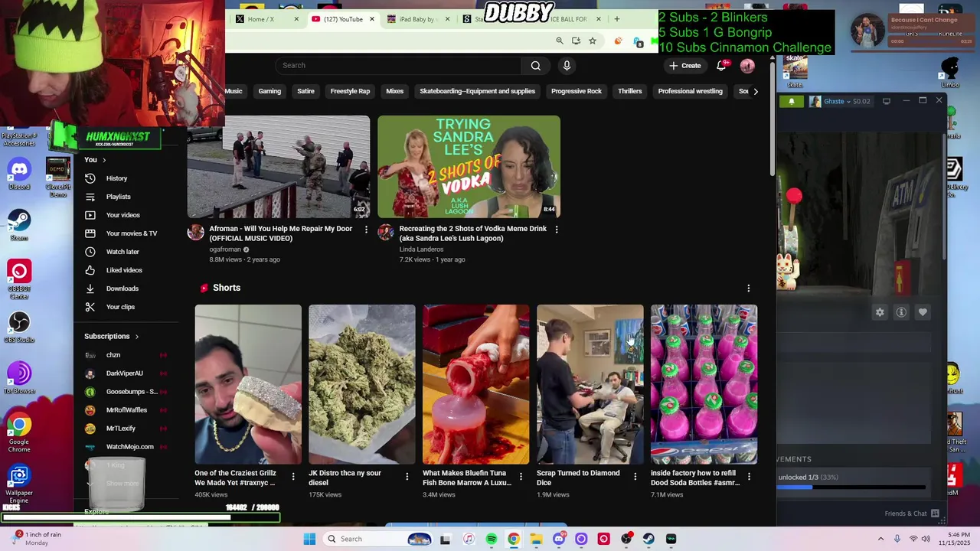Open Playlists in the YouTube sidebar
Image resolution: width=980 pixels, height=551 pixels.
pos(118,197)
